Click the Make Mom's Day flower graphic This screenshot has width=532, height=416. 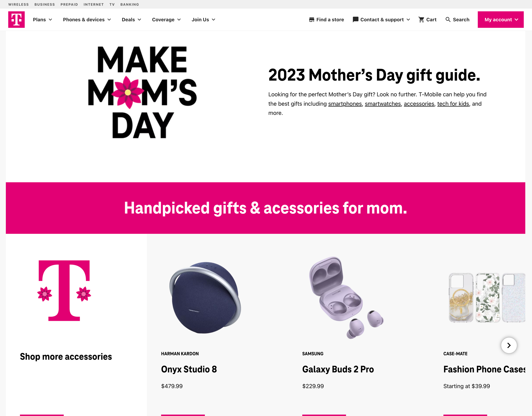(142, 92)
